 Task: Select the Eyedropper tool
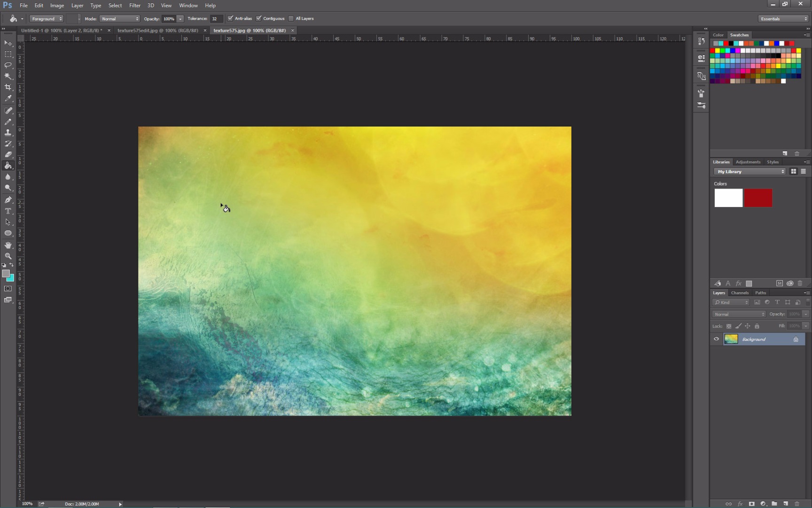pyautogui.click(x=8, y=98)
